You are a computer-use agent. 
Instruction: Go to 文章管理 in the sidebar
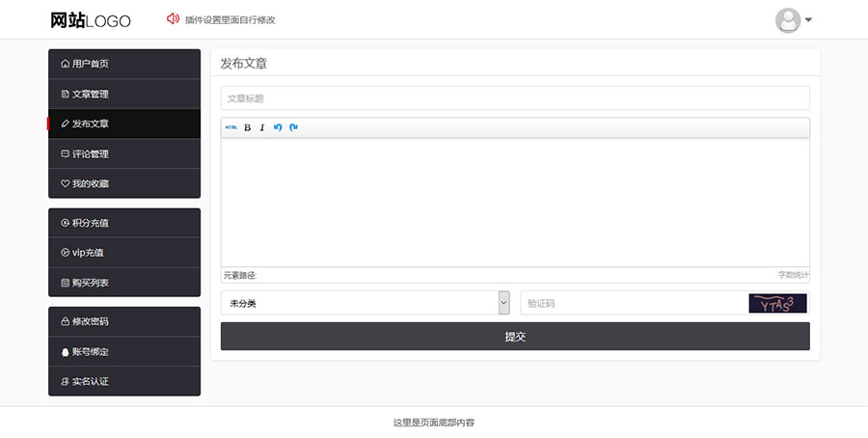[x=123, y=95]
